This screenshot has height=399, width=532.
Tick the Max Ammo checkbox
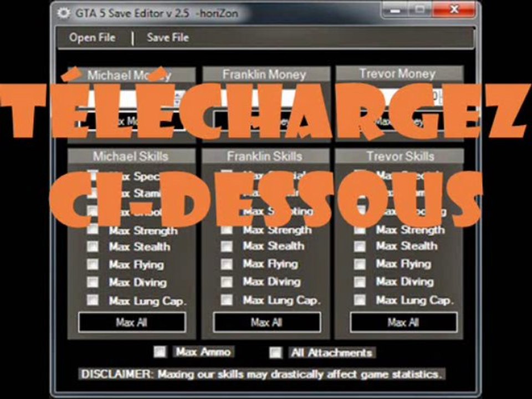click(x=160, y=352)
